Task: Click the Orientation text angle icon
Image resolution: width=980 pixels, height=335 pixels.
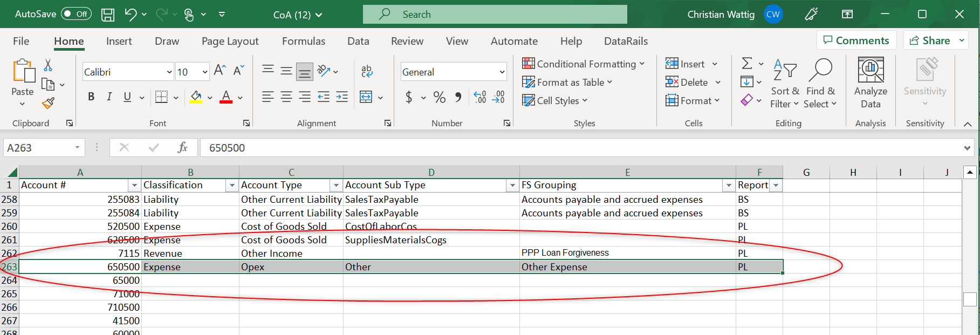Action: pos(324,71)
